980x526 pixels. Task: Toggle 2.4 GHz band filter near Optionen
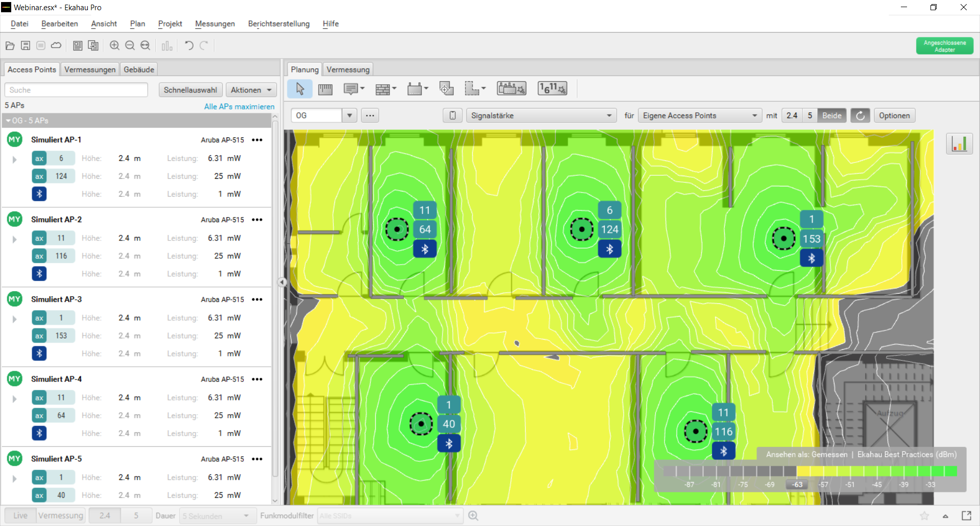[x=792, y=115]
